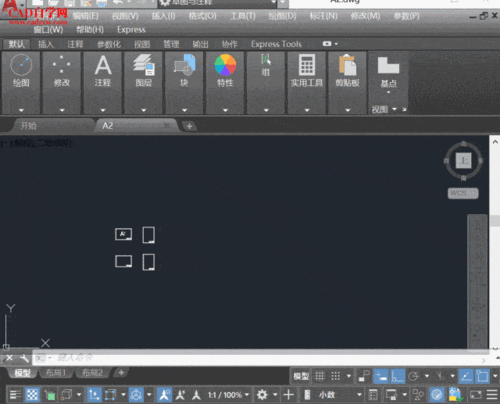500x404 pixels.
Task: Open the snap mode settings dropdown arrow
Action: (349, 377)
